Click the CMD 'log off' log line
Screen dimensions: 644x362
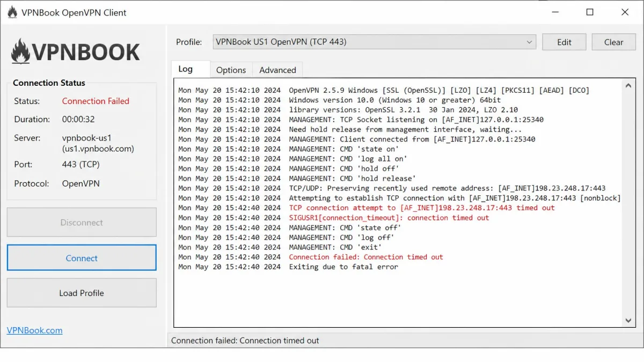pyautogui.click(x=286, y=237)
